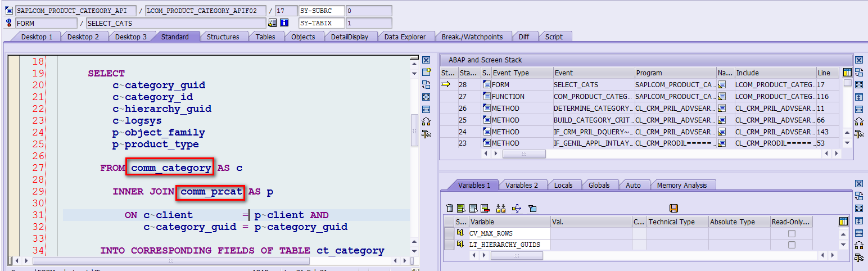This screenshot has width=868, height=271.
Task: Open the Structures tab
Action: pos(223,37)
